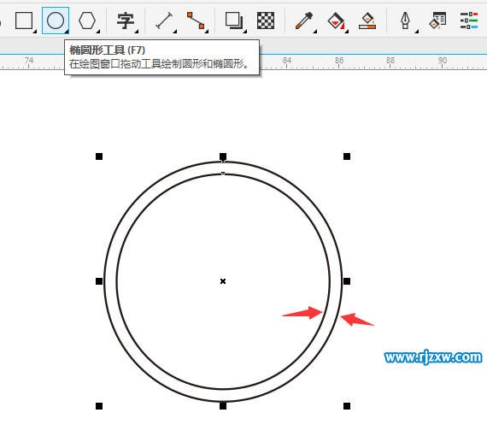This screenshot has width=487, height=448.
Task: Click the 84 mark on the ruler
Action: pyautogui.click(x=287, y=61)
